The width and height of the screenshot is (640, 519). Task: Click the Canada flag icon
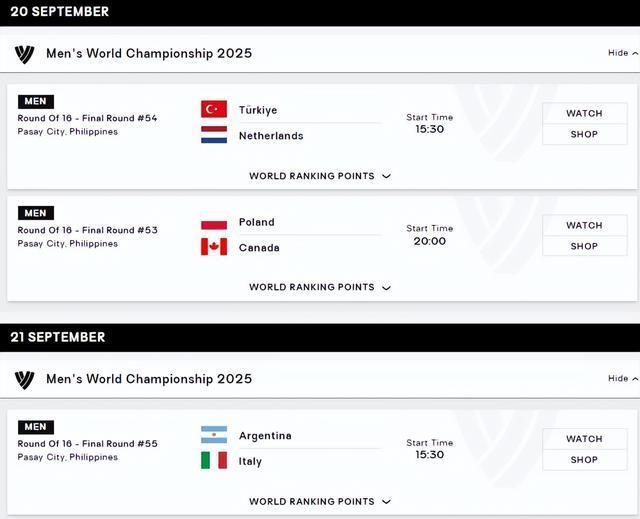point(214,247)
